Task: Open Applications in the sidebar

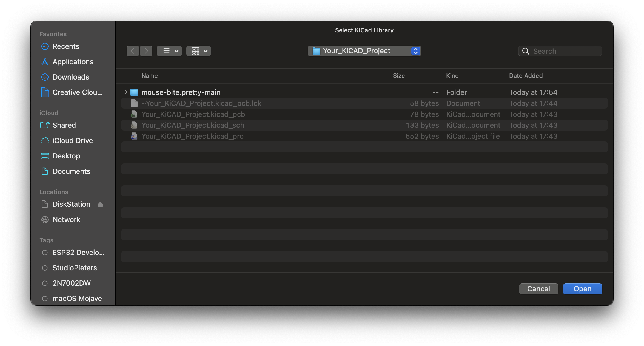Action: tap(73, 62)
